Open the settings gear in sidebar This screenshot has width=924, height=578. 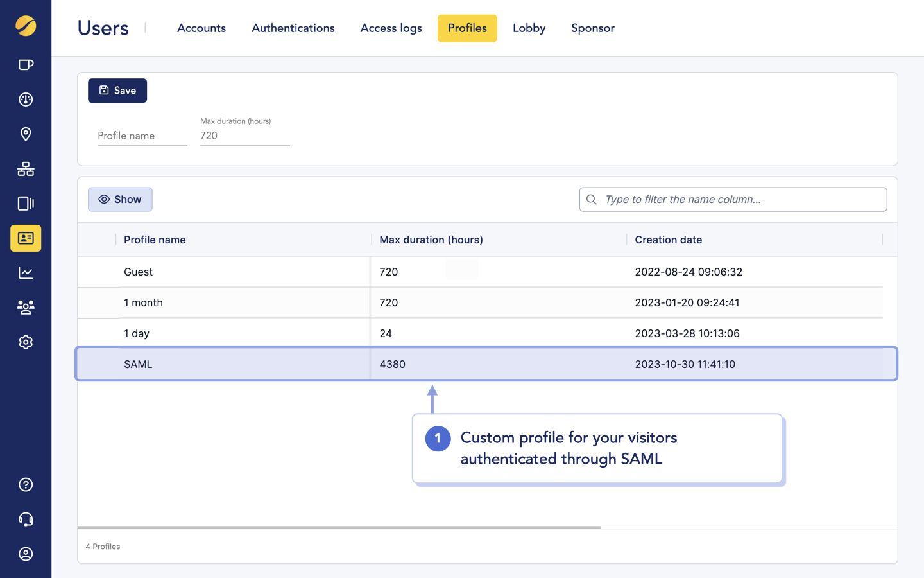coord(26,342)
